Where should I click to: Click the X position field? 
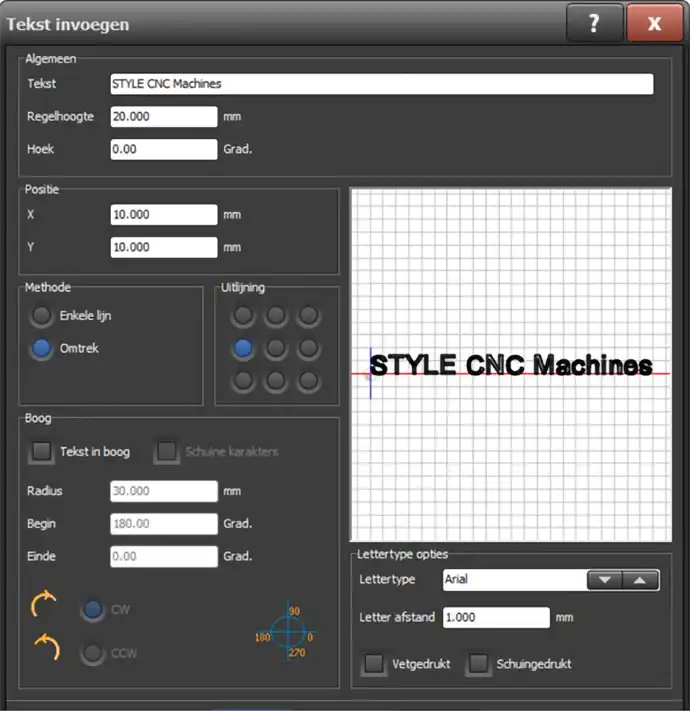tap(164, 214)
